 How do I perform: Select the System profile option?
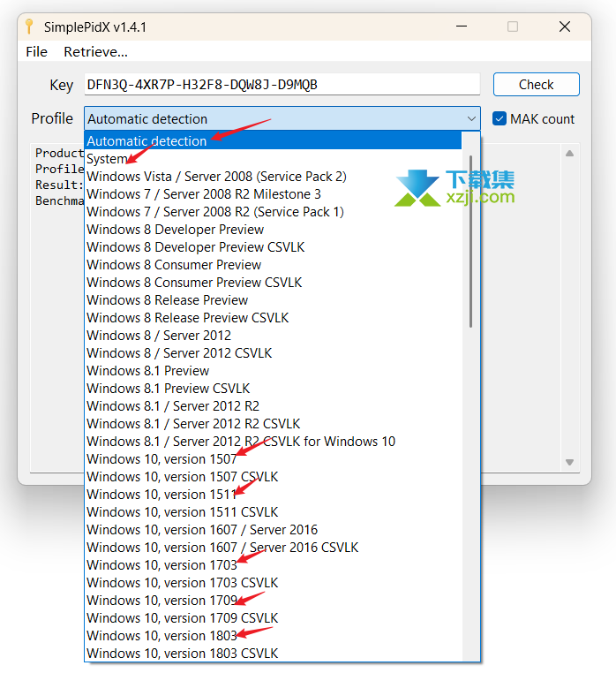tap(274, 158)
